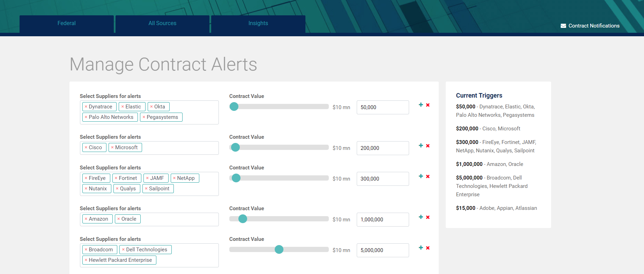Focus the contract value field showing 5,000,000
The image size is (644, 274).
pyautogui.click(x=383, y=250)
